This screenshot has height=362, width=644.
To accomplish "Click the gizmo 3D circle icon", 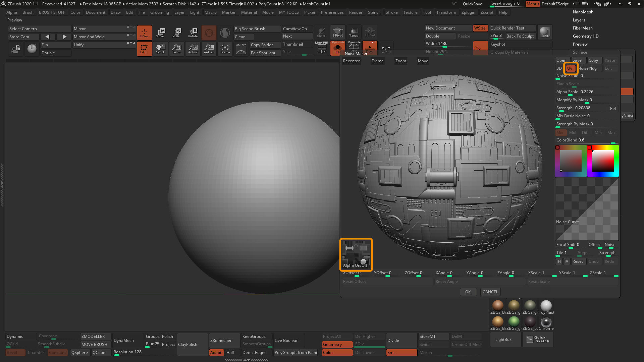I will point(209,33).
